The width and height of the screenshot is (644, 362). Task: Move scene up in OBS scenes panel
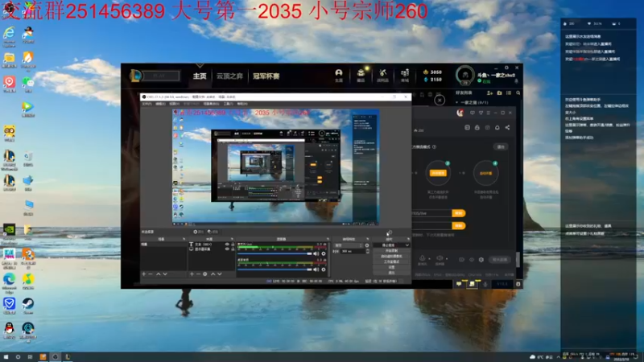click(158, 274)
